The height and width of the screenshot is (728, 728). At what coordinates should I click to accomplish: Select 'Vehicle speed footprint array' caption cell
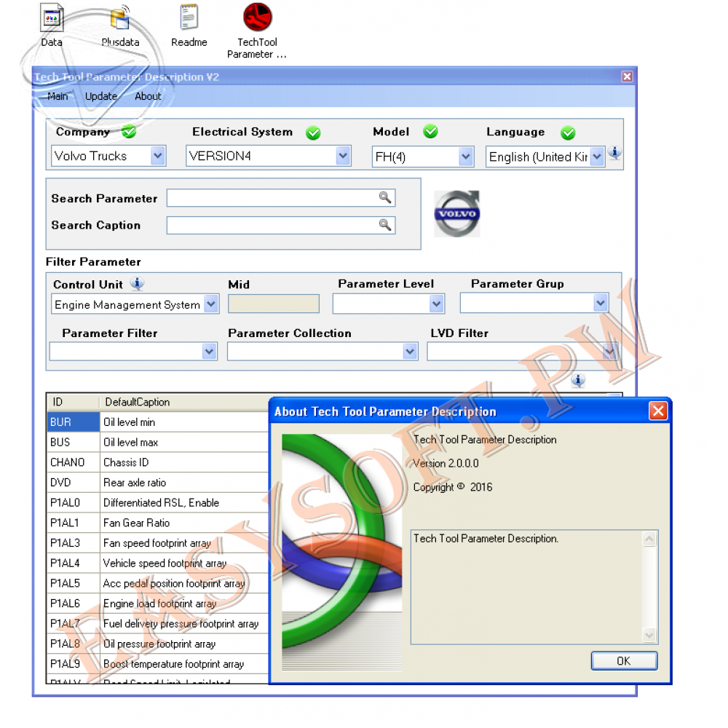184,563
